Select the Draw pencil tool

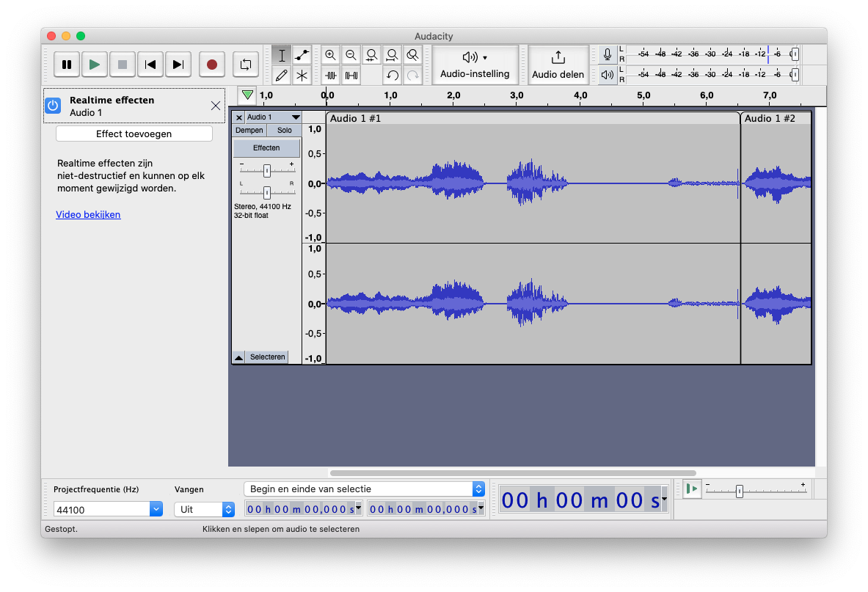282,75
